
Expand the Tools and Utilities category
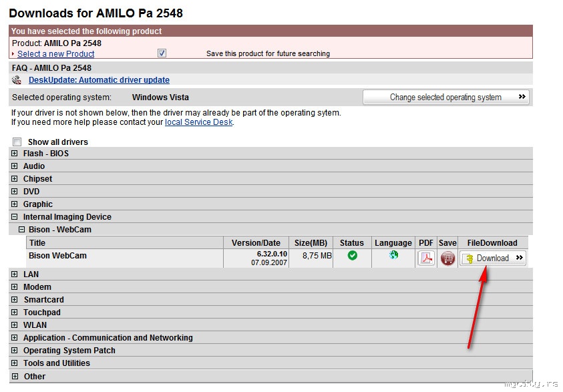coord(14,363)
